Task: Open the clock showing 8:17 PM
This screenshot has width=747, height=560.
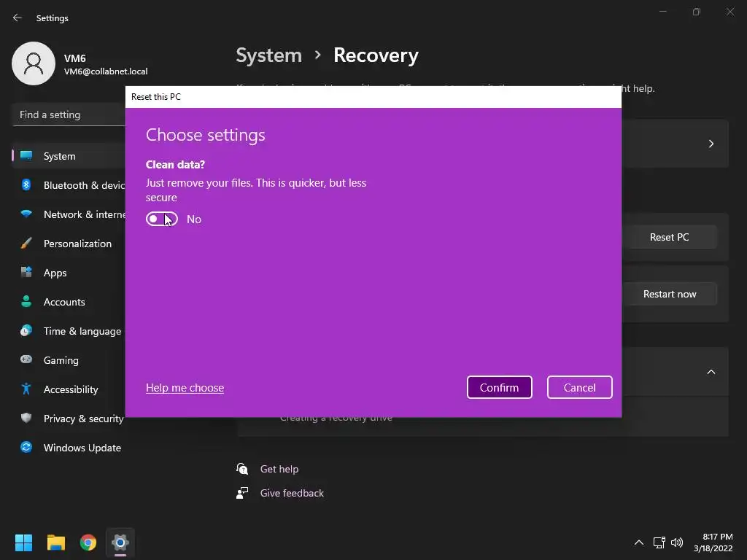Action: click(x=713, y=542)
